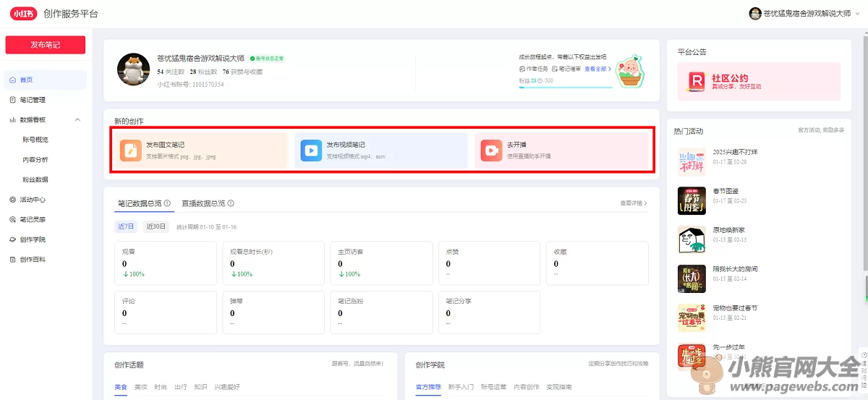
Task: Click the 创作百科 sidebar icon
Action: pyautogui.click(x=13, y=260)
